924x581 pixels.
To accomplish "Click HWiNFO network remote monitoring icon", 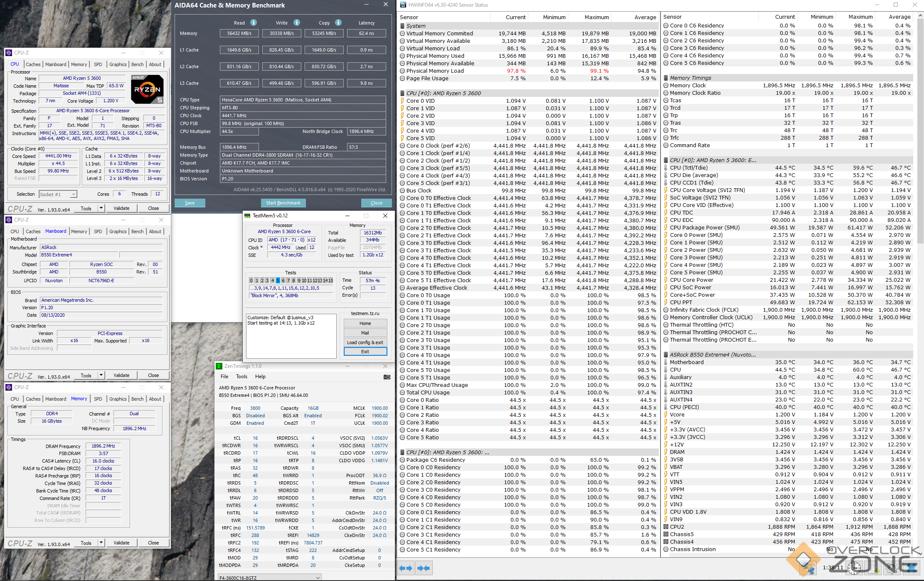I will pyautogui.click(x=808, y=568).
